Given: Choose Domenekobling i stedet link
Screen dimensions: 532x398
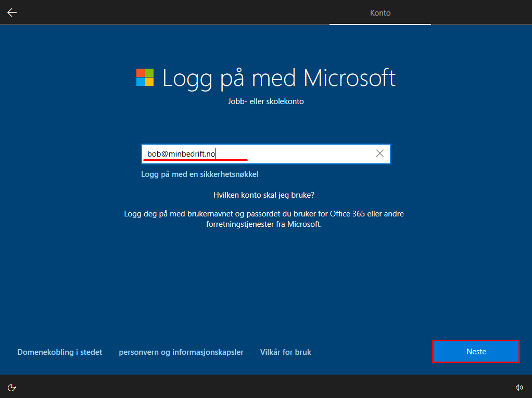Looking at the screenshot, I should (60, 352).
